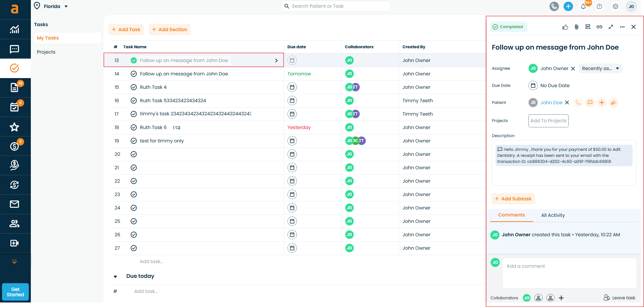
Task: Click the paperclip attachment icon
Action: pyautogui.click(x=576, y=27)
